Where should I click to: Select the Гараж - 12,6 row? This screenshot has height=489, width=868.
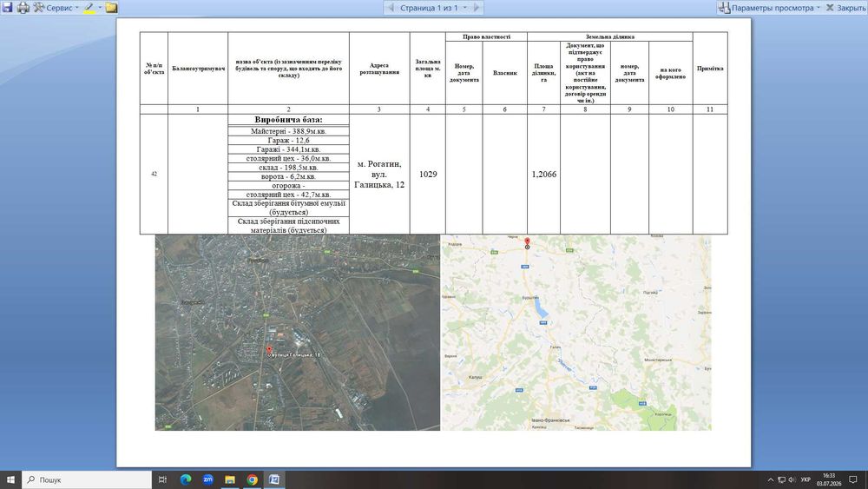point(288,141)
